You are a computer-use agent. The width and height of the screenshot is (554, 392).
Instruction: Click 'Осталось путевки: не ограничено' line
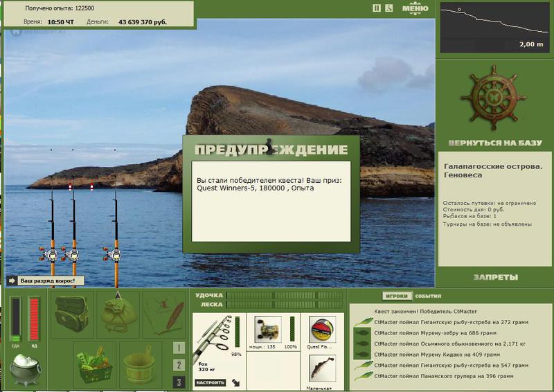pyautogui.click(x=490, y=203)
